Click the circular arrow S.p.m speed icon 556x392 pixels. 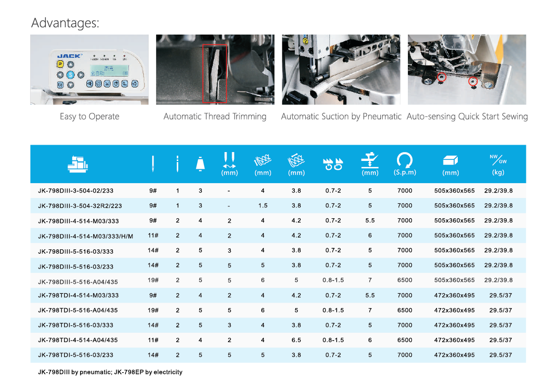tap(404, 160)
